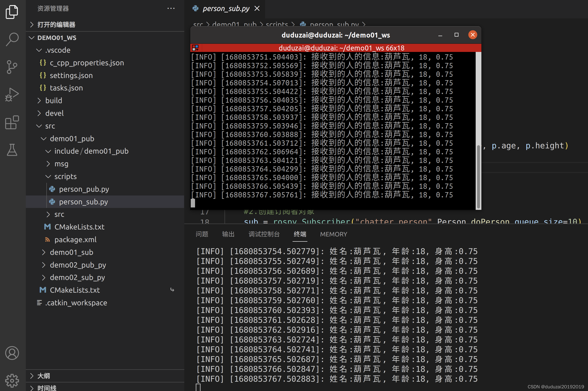Click src in the breadcrumb path
The height and width of the screenshot is (391, 588).
pos(198,24)
